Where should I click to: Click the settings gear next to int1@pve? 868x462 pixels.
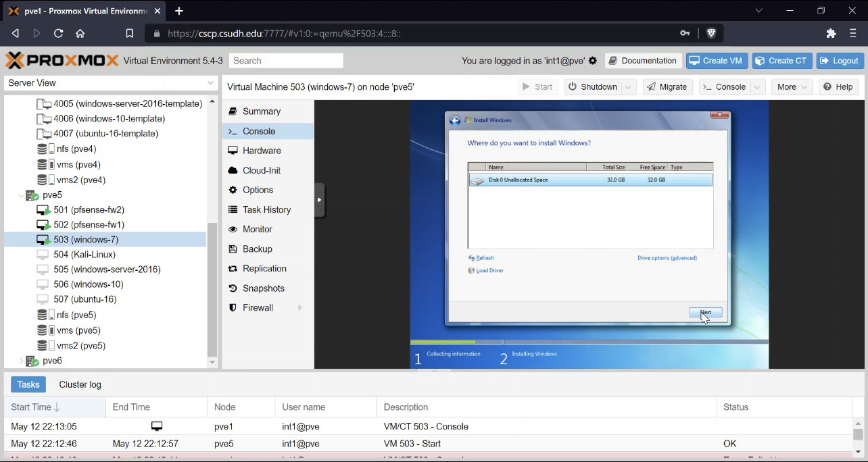(x=593, y=61)
